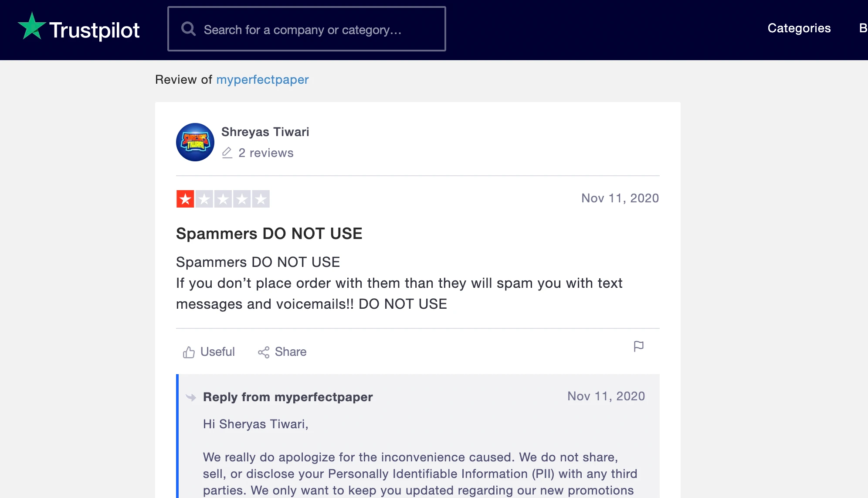
Task: View the 2 reviews count
Action: pyautogui.click(x=266, y=153)
